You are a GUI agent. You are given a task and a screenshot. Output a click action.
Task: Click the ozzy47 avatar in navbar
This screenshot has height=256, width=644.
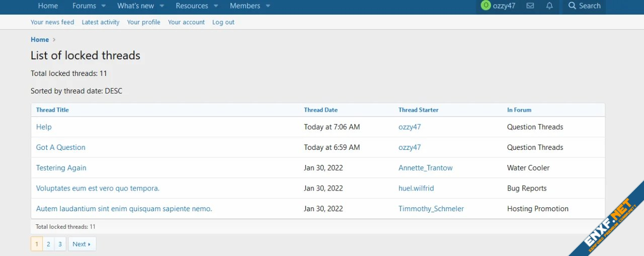click(486, 6)
